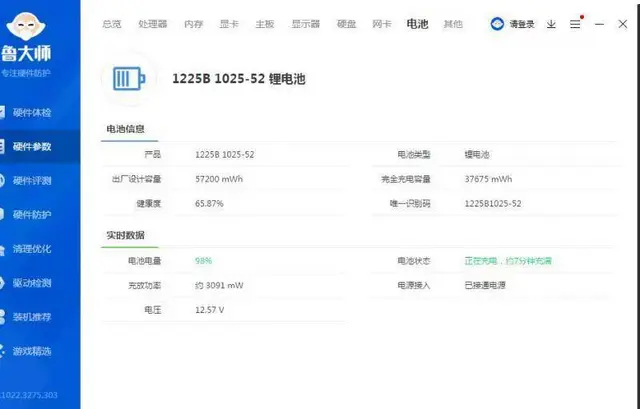Select 硬件参数 in the sidebar
Viewport: 640px width, 409px height.
pos(32,147)
